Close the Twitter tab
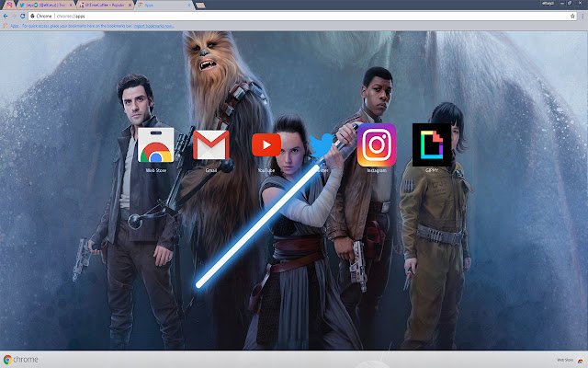 (x=70, y=6)
